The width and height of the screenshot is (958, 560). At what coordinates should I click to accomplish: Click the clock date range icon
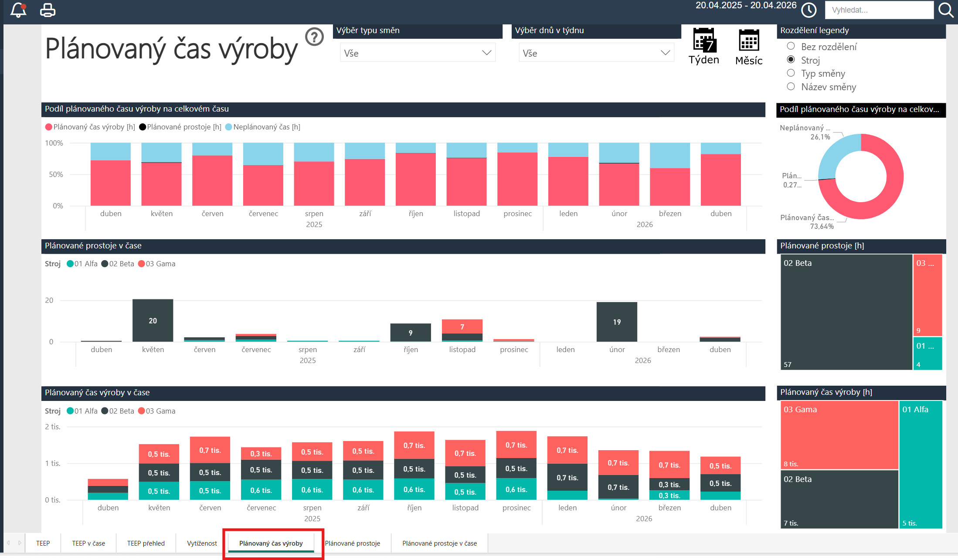point(809,10)
